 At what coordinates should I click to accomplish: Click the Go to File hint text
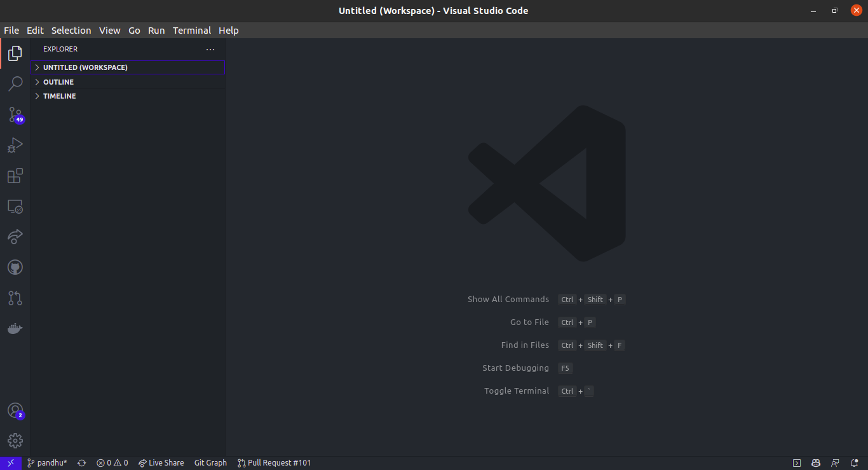[529, 322]
